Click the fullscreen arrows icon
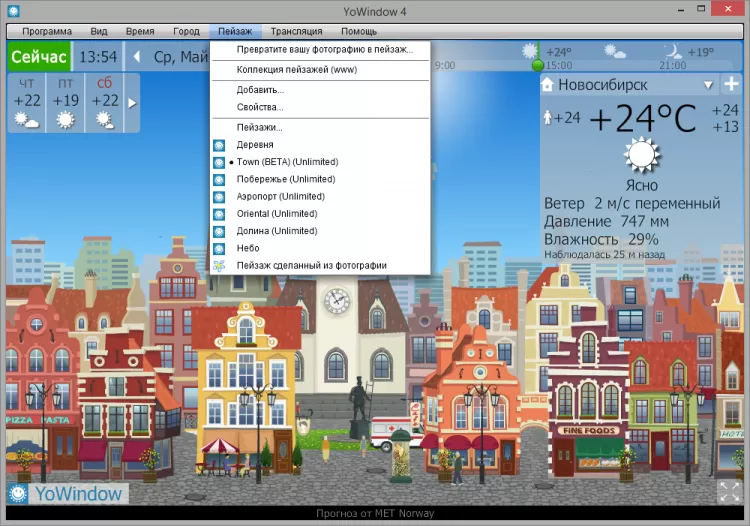The height and width of the screenshot is (526, 750). (729, 492)
